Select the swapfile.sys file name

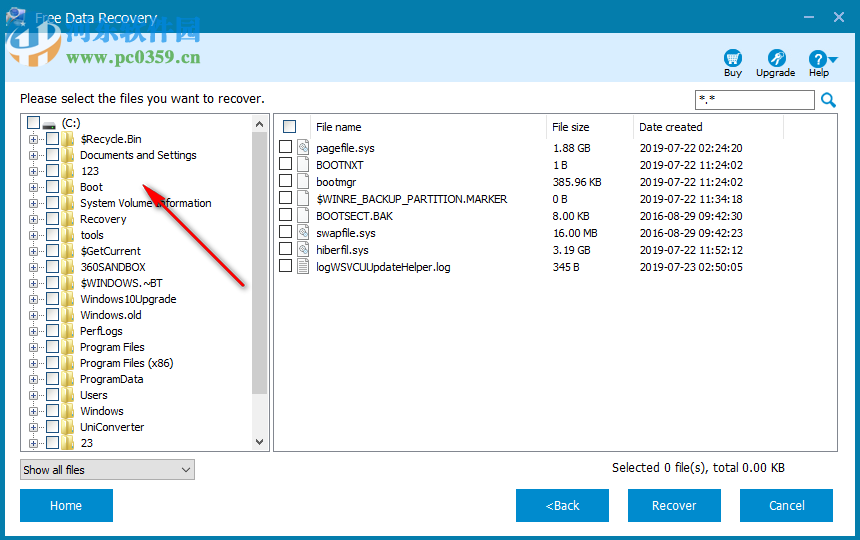346,233
